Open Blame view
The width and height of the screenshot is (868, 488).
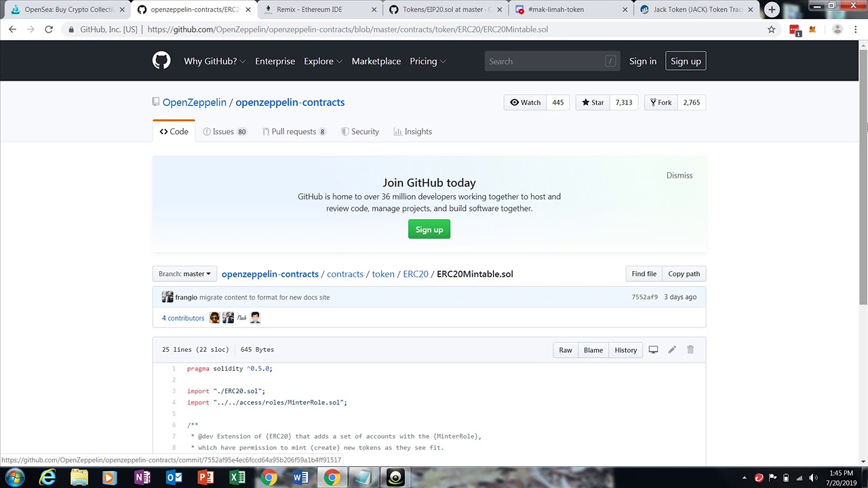coord(593,350)
